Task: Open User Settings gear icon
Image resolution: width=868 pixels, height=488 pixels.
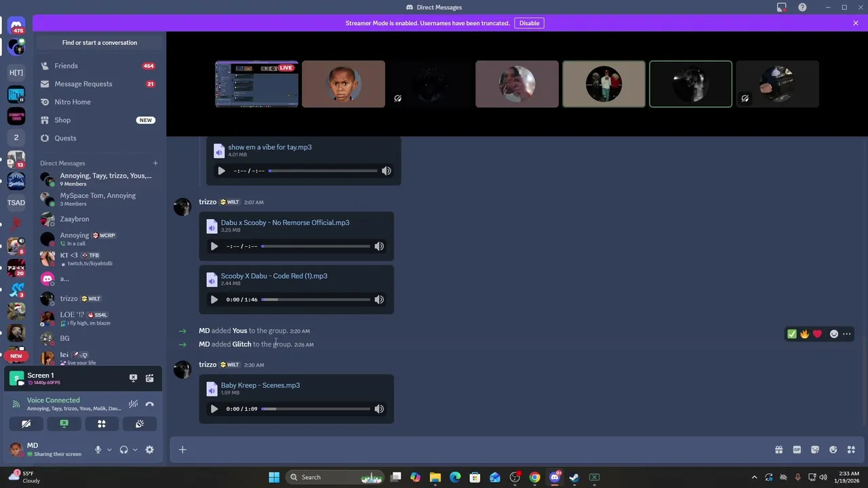Action: click(x=150, y=449)
